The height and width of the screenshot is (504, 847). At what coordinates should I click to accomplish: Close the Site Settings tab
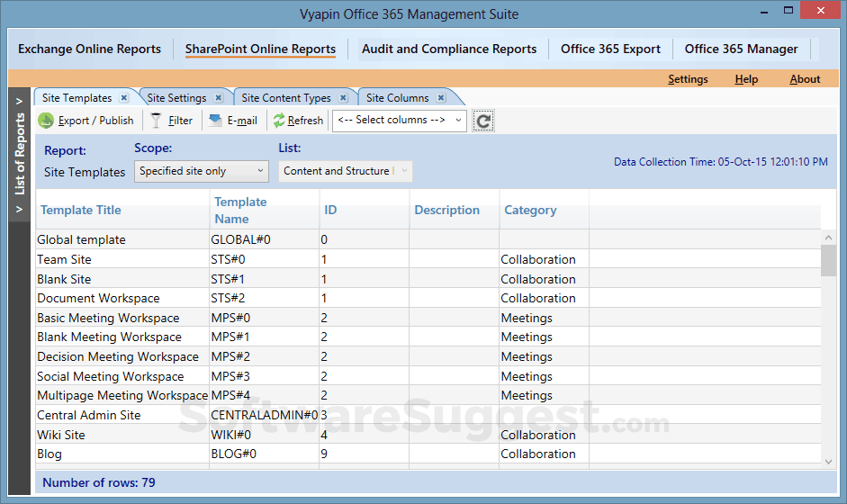click(x=219, y=98)
